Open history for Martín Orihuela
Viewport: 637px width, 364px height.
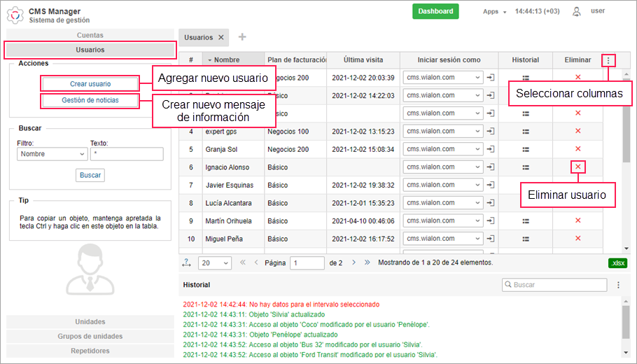[526, 221]
